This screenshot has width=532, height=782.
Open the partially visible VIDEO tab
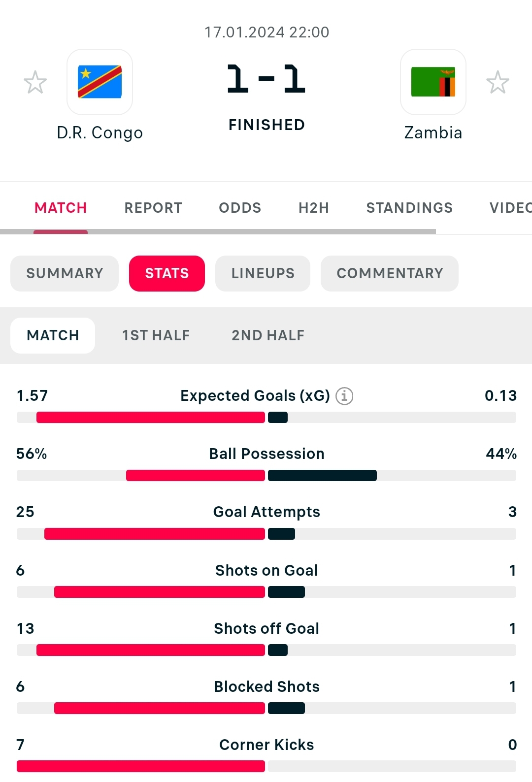tap(510, 208)
